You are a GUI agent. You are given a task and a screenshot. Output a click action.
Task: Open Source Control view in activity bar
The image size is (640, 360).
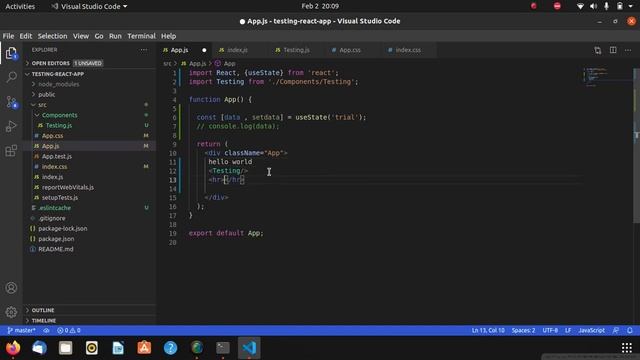(x=11, y=102)
